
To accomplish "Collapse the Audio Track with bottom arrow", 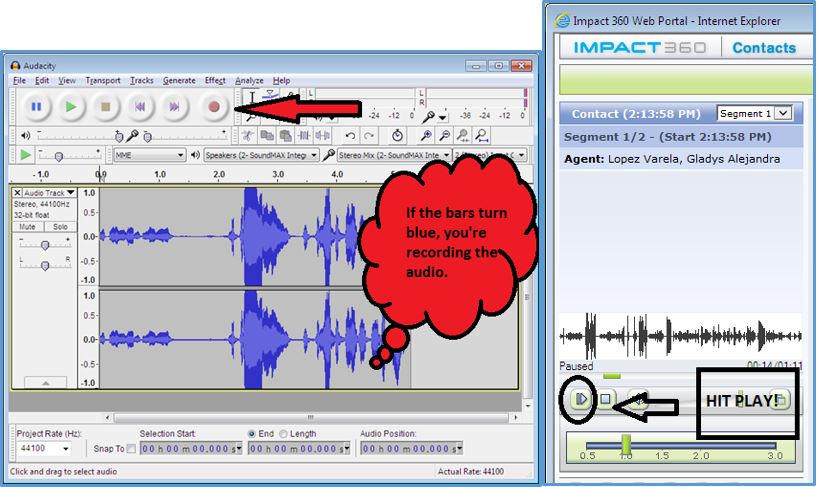I will (45, 383).
